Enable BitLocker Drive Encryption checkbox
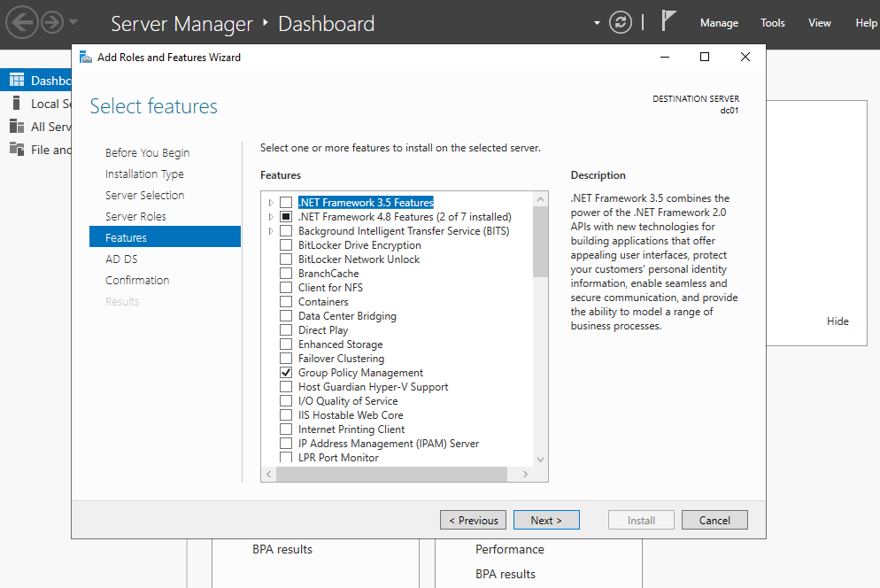The height and width of the screenshot is (588, 880). click(286, 245)
